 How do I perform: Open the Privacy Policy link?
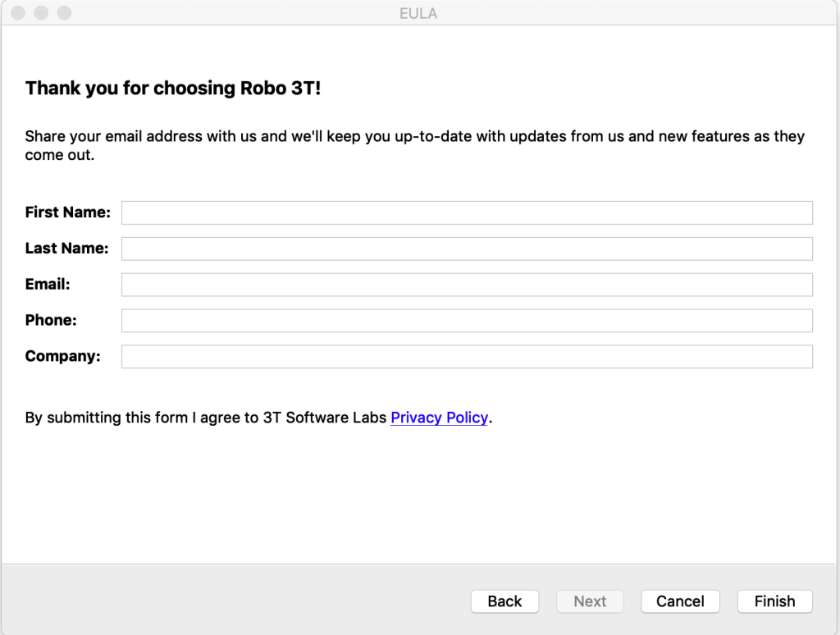pyautogui.click(x=440, y=418)
